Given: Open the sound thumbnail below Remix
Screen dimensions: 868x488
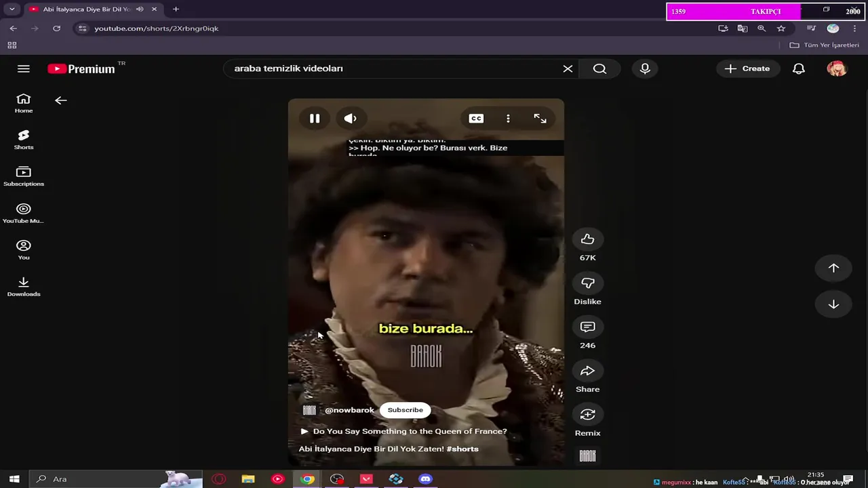Looking at the screenshot, I should 587,456.
